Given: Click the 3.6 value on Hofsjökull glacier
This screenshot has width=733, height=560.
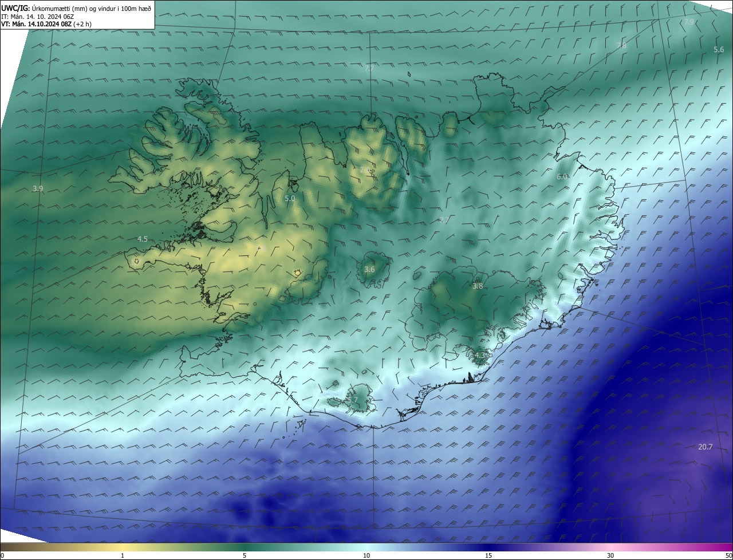Looking at the screenshot, I should tap(369, 269).
